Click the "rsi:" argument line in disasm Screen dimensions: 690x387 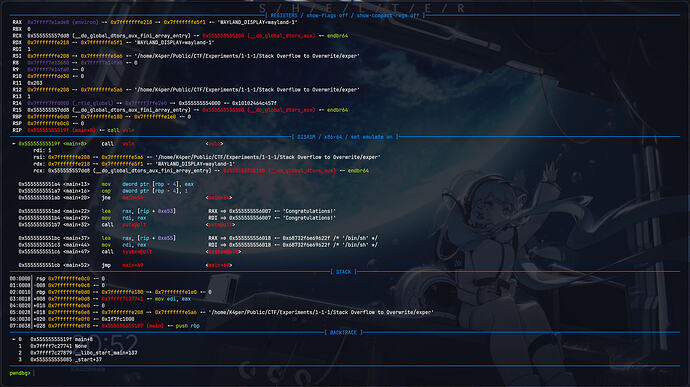click(207, 157)
